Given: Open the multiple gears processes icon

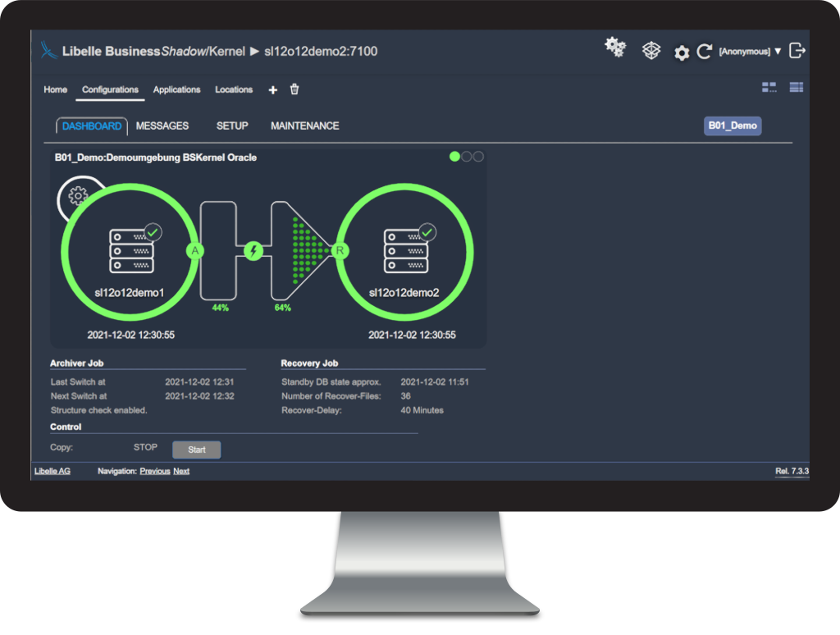Looking at the screenshot, I should click(615, 48).
